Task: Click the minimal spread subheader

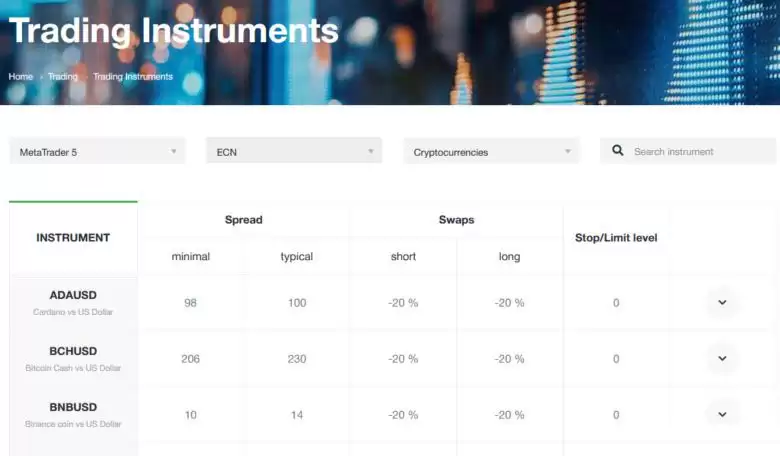Action: point(191,257)
